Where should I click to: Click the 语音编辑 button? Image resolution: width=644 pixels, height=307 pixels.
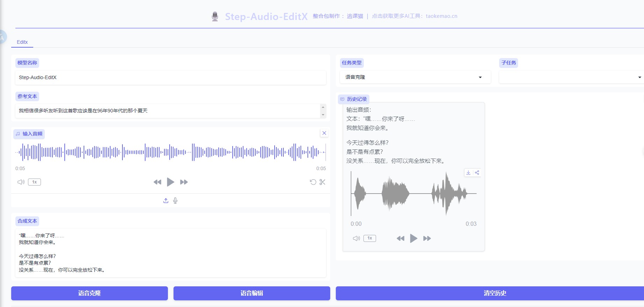[x=252, y=293]
